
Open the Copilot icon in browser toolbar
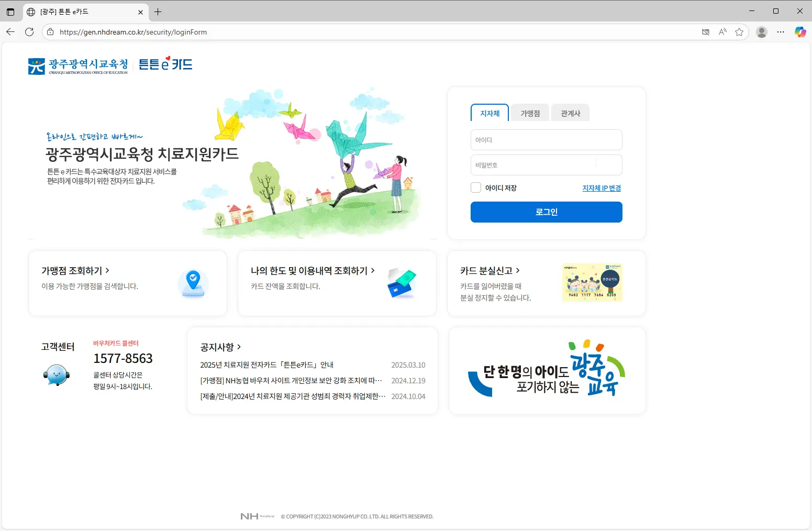pos(800,32)
